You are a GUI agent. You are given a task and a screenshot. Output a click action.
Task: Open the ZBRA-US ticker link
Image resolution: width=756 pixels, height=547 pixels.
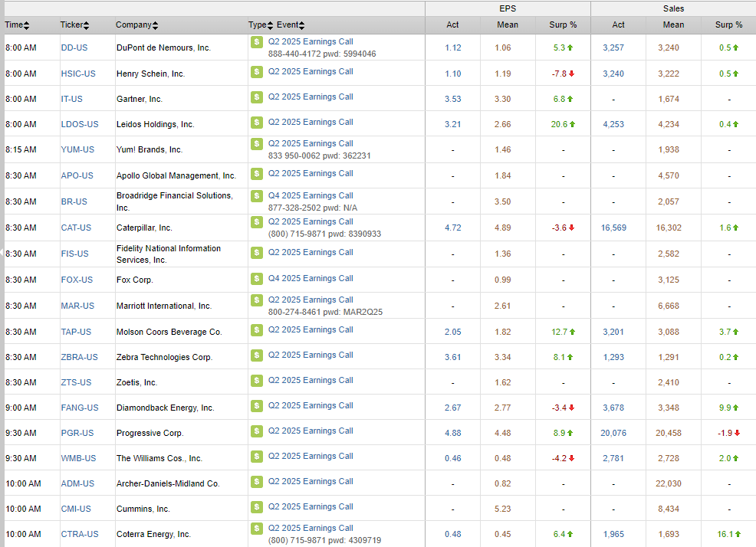click(79, 357)
